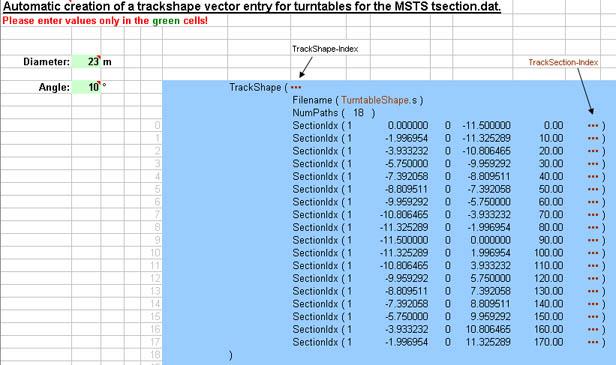Image resolution: width=616 pixels, height=365 pixels.
Task: Click the cell with value -11.500000 in row 0
Action: tap(486, 126)
